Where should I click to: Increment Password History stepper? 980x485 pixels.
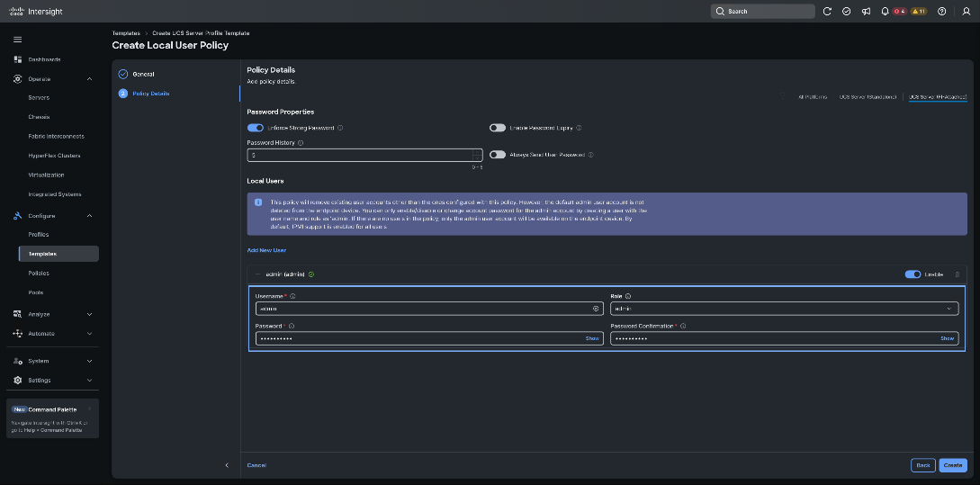point(478,152)
